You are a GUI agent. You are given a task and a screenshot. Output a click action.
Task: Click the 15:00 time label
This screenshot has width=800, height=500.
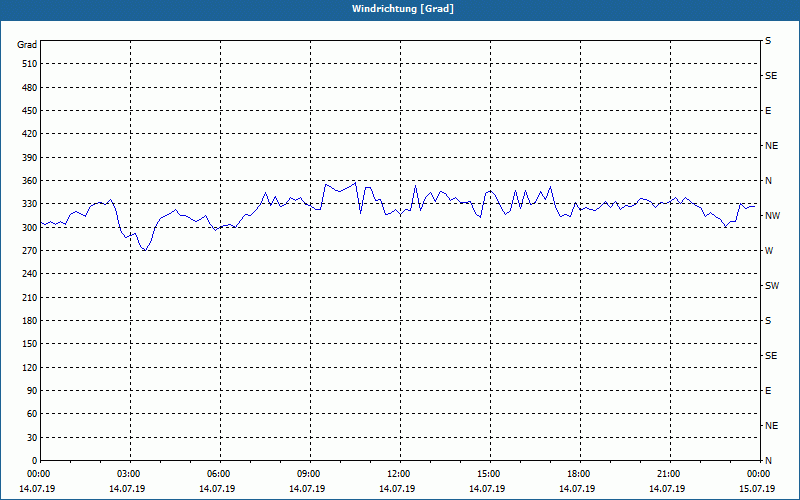[x=489, y=474]
